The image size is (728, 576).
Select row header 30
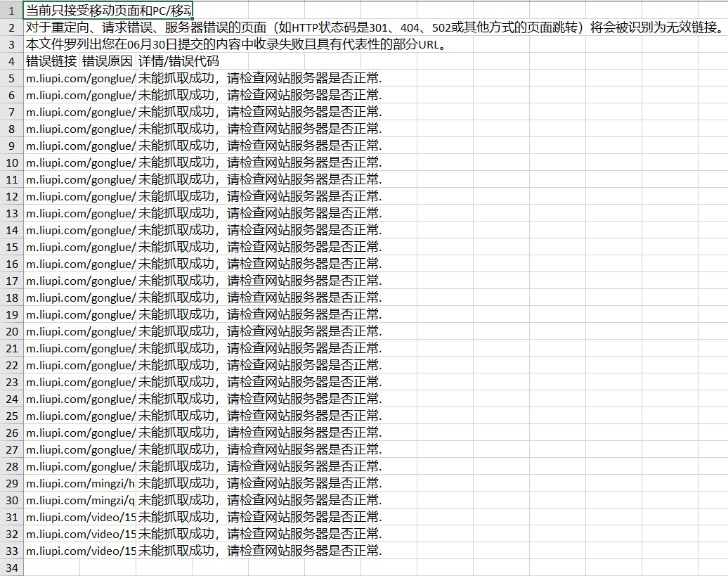12,500
